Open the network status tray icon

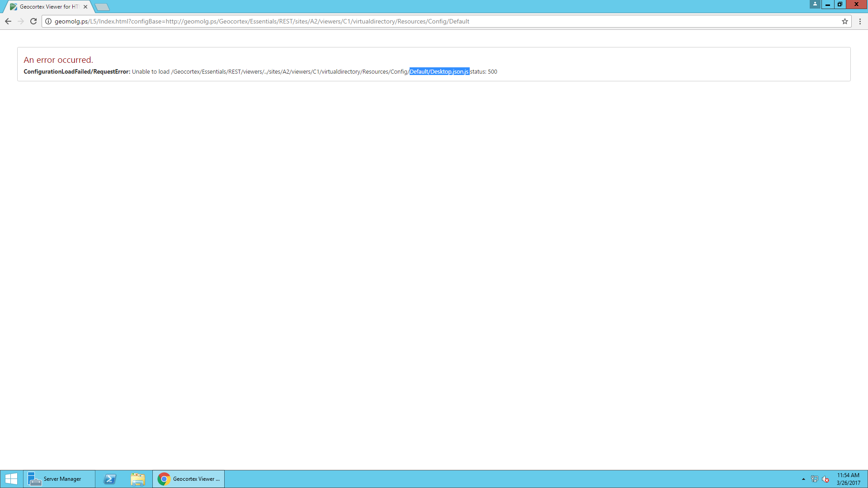[815, 479]
